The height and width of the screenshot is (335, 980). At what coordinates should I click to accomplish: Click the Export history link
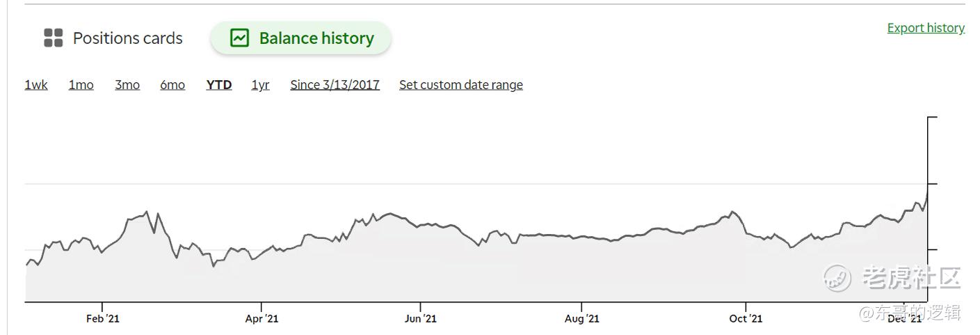pyautogui.click(x=926, y=28)
